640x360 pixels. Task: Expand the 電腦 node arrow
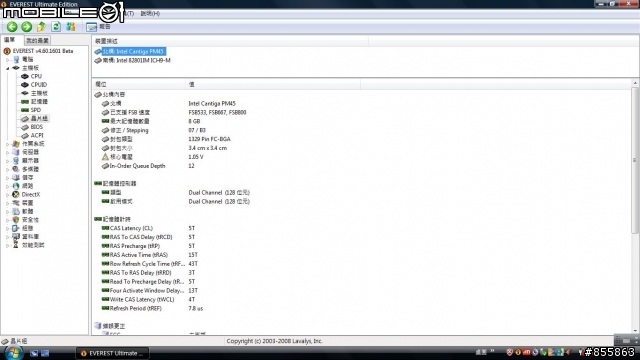(7, 60)
